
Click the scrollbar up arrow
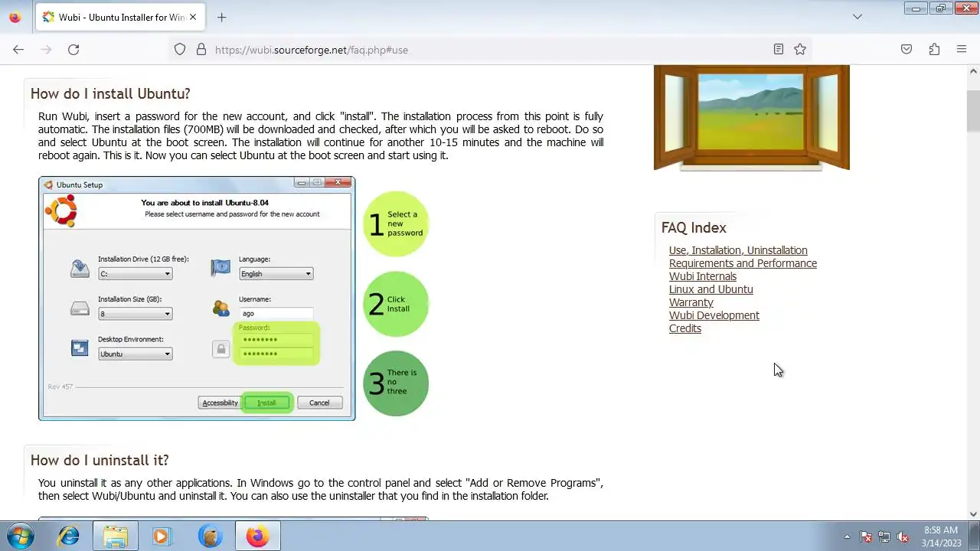pos(973,70)
